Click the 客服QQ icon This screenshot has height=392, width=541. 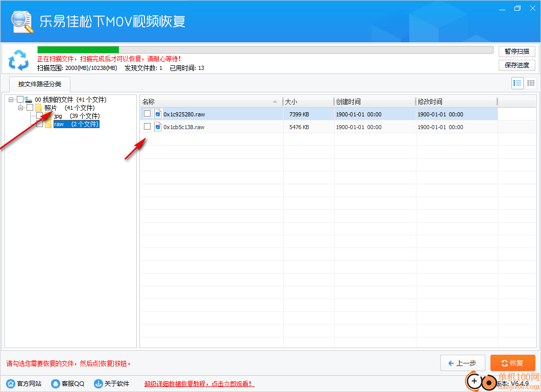pos(55,383)
